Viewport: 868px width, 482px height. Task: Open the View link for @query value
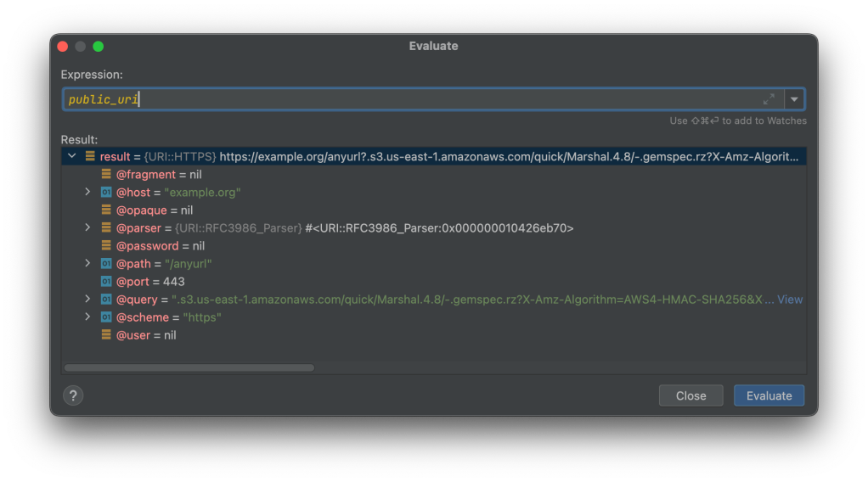789,300
